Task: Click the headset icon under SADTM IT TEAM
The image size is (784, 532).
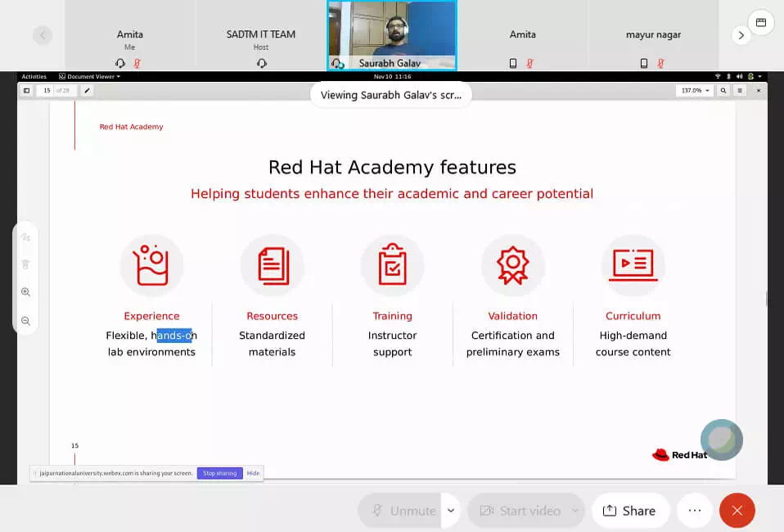Action: pos(262,63)
